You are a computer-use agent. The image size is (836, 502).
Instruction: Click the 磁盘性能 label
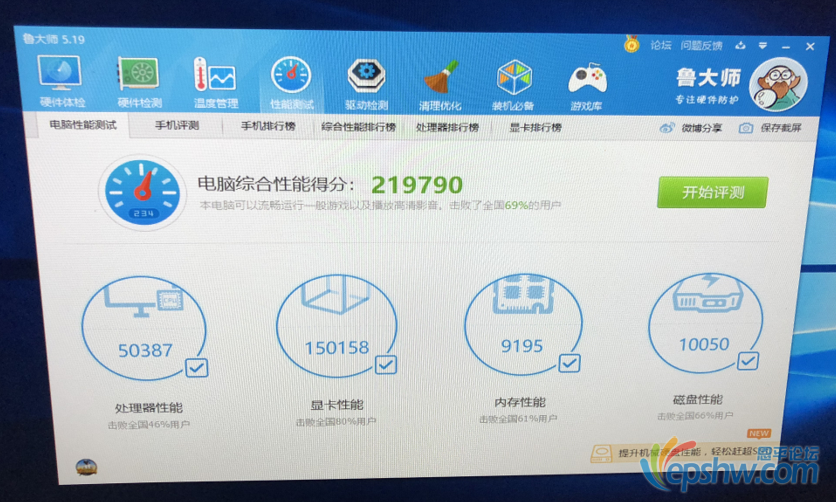[698, 399]
